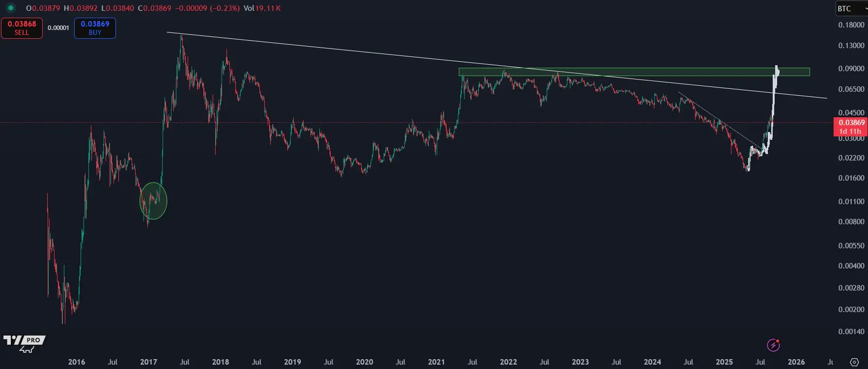Image resolution: width=868 pixels, height=369 pixels.
Task: Click the low value L0.03840
Action: [117, 8]
